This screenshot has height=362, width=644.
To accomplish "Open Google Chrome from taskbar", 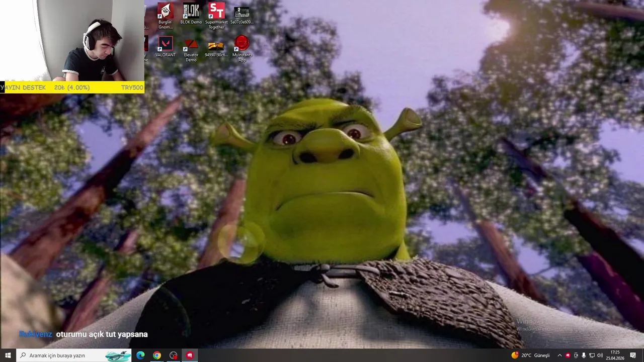I will coord(157,355).
